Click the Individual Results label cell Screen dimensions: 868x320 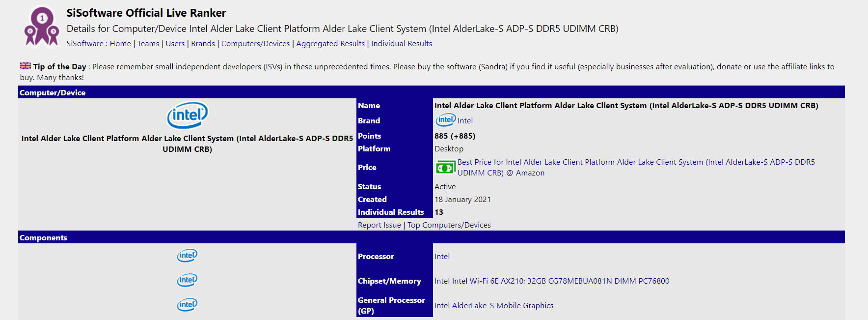point(395,212)
